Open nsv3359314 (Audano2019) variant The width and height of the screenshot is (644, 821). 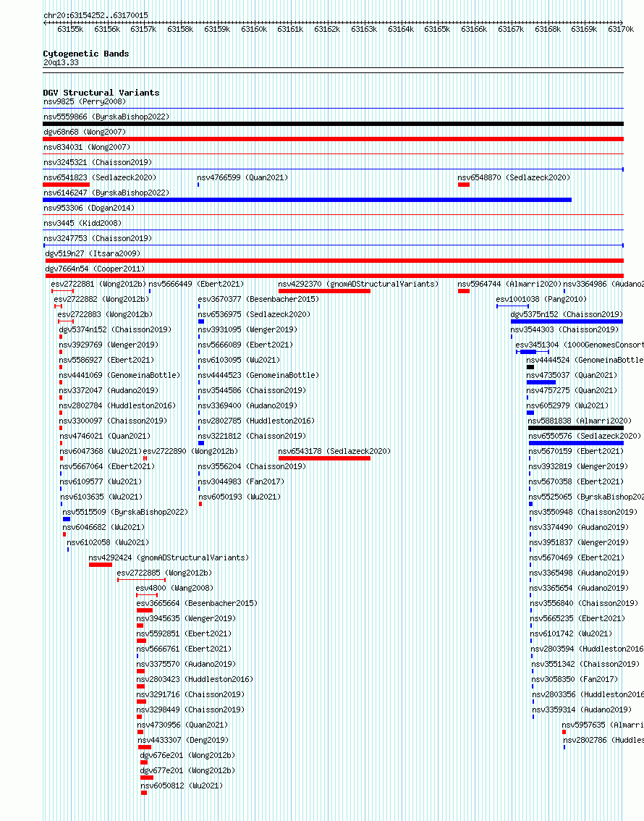point(582,710)
